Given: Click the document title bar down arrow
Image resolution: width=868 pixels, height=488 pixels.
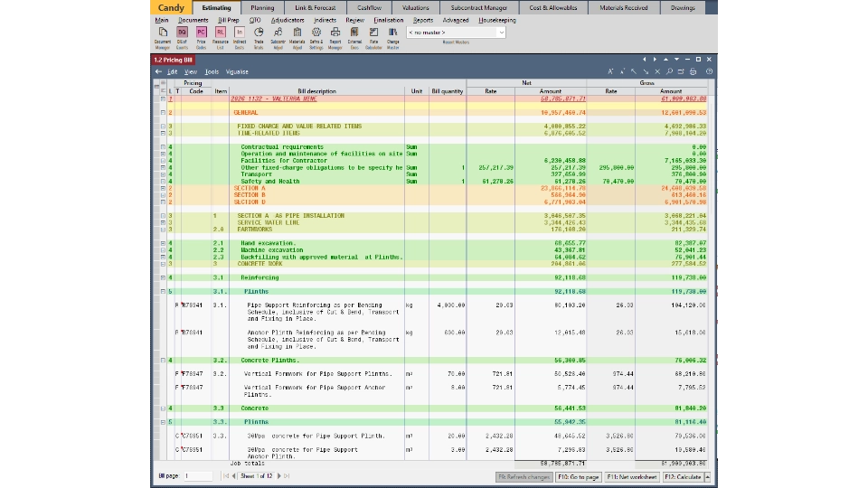Looking at the screenshot, I should click(x=676, y=60).
